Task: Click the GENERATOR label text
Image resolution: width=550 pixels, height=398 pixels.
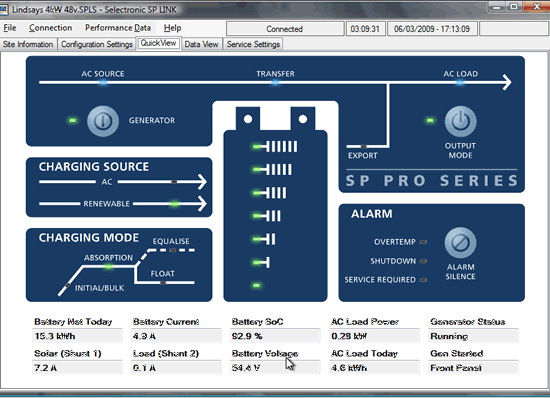Action: pos(152,120)
